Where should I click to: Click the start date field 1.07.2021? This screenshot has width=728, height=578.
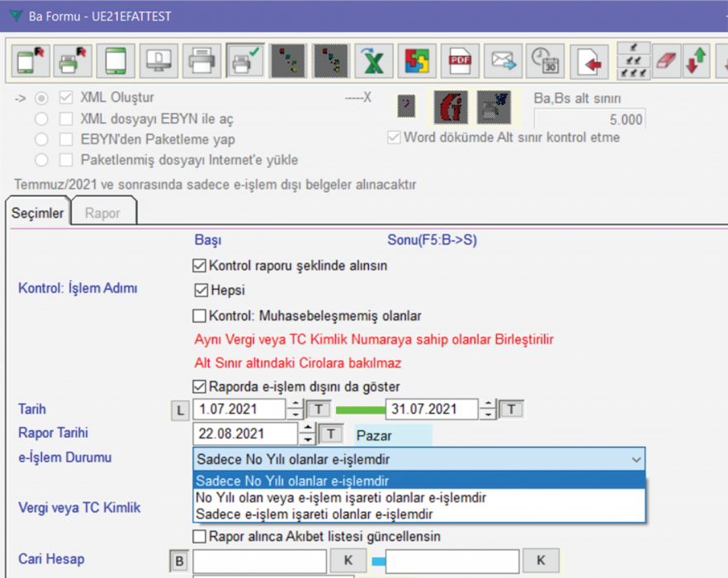(239, 409)
